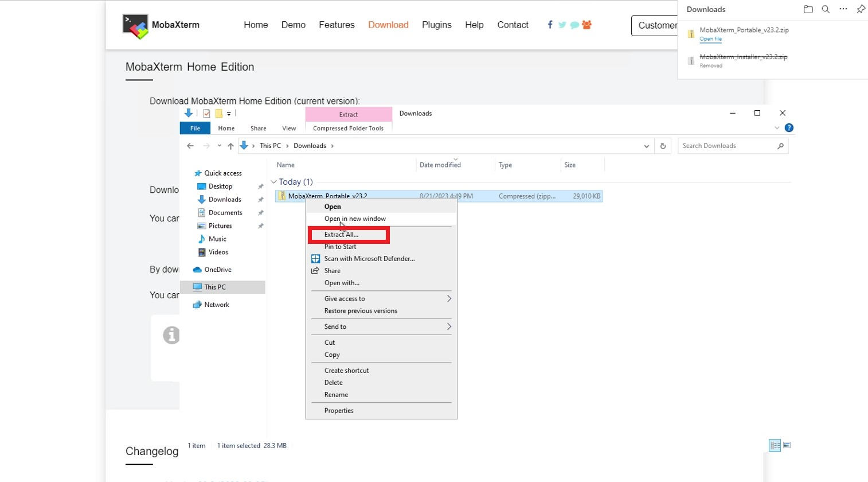Sort files by Date modified column

tap(440, 165)
